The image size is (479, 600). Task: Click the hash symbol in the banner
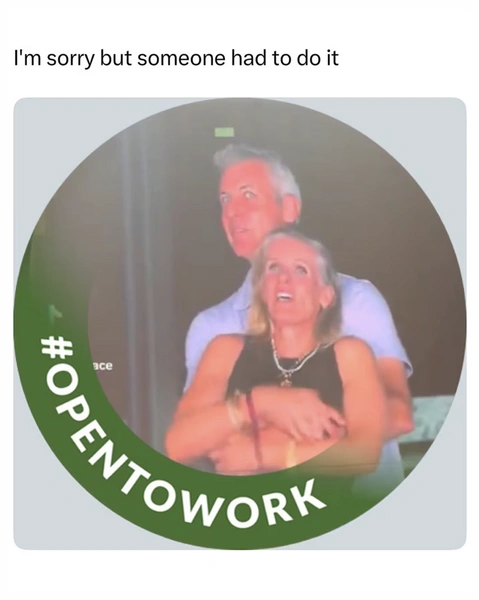coord(57,349)
